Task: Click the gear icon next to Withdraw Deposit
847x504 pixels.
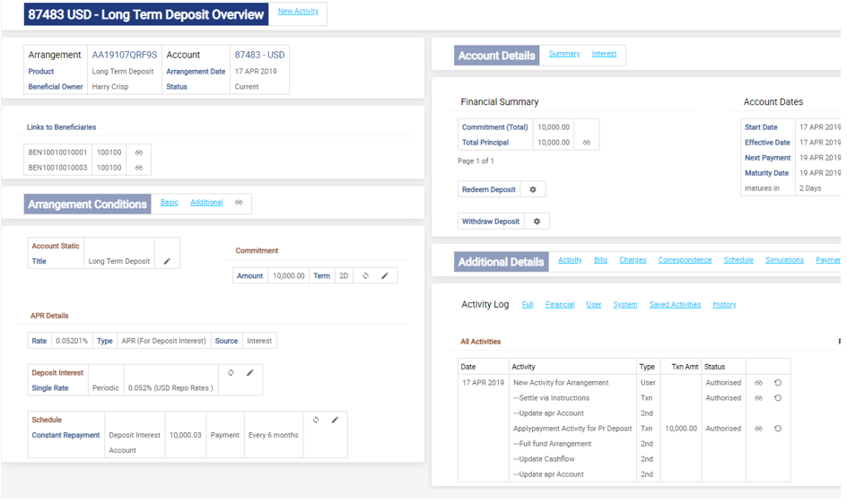Action: [x=537, y=222]
